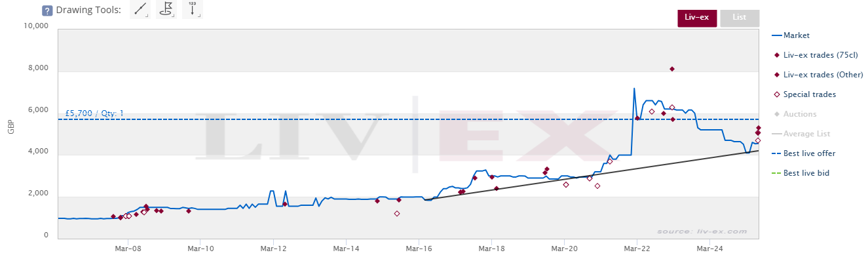
Task: Switch to the Liv-ex tab
Action: tap(697, 18)
